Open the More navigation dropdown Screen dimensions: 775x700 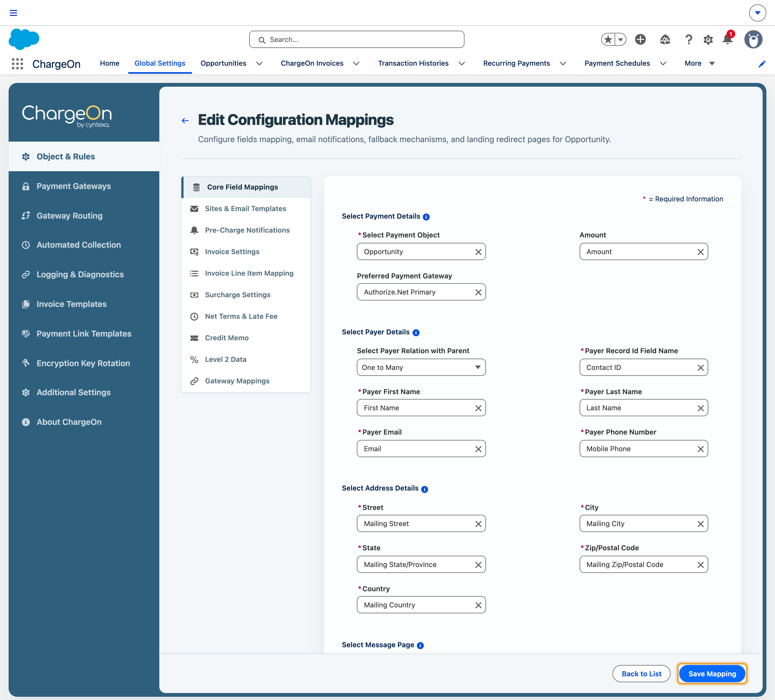(699, 64)
